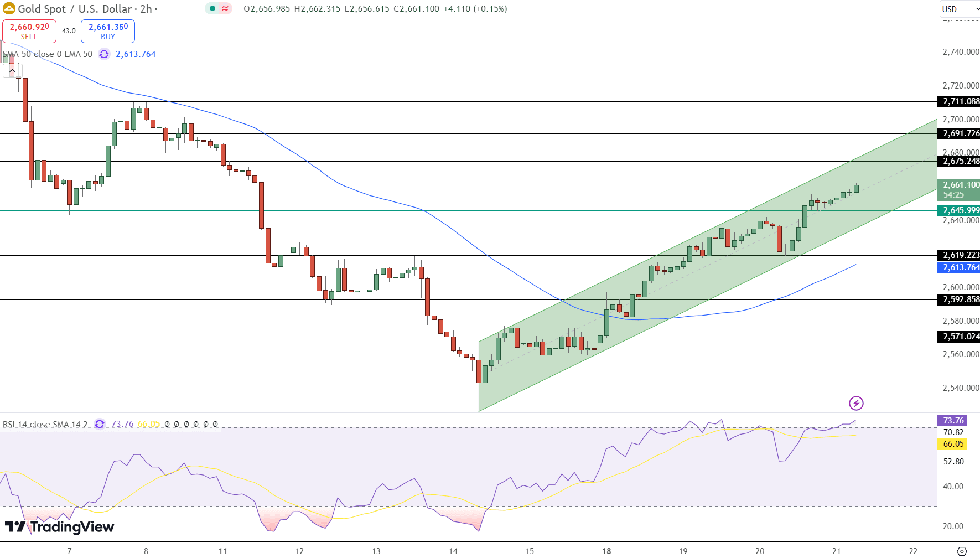Click the TradingView logo
The image size is (980, 558).
[x=59, y=526]
